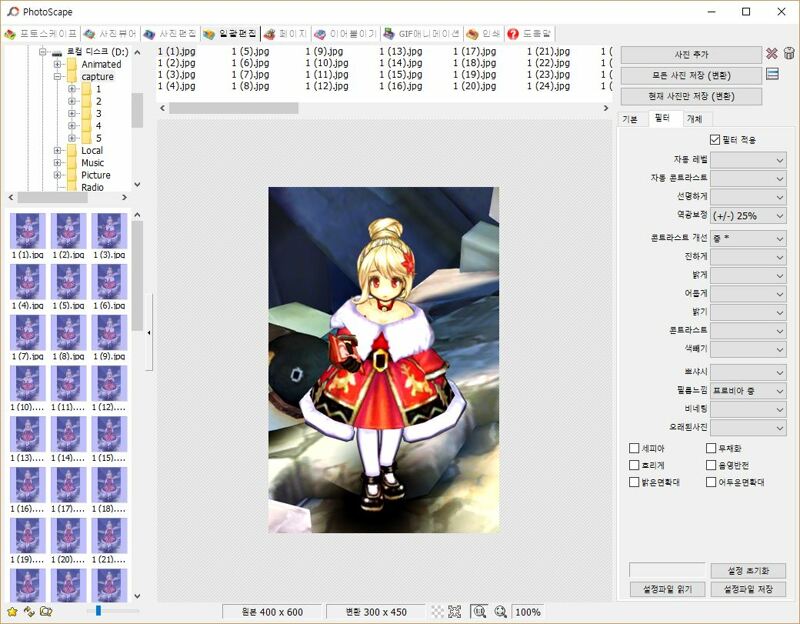Screen dimensions: 800x624
Task: Open the 색빼기 dropdown
Action: coord(748,349)
